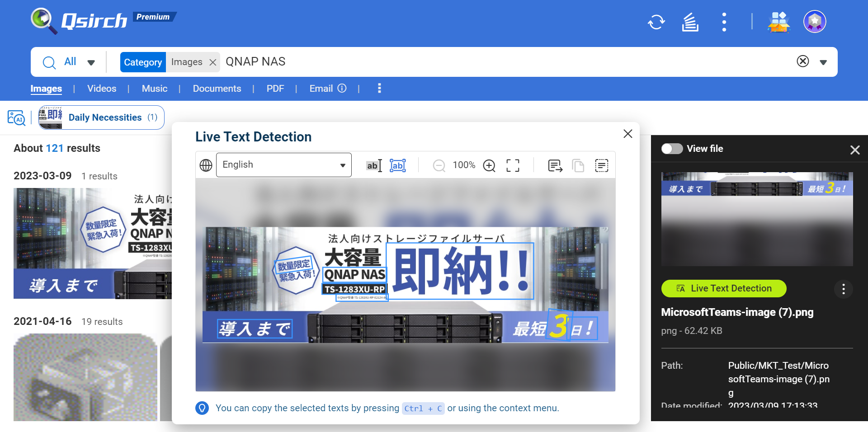Screen dimensions: 868x432
Task: Switch to the Videos tab
Action: tap(102, 89)
